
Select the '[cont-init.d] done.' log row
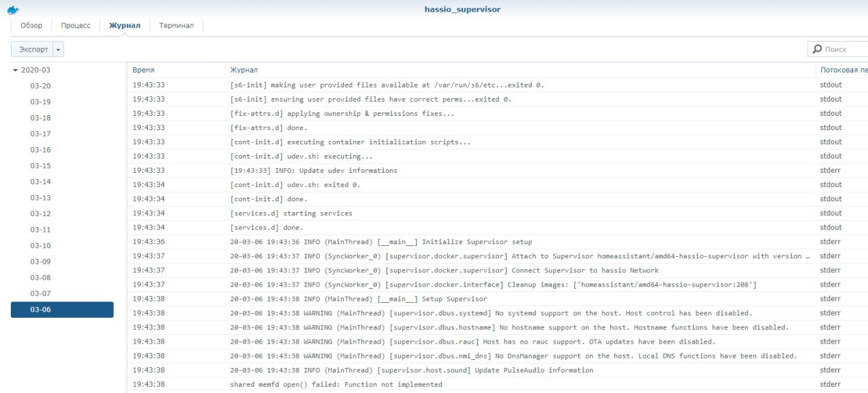498,199
